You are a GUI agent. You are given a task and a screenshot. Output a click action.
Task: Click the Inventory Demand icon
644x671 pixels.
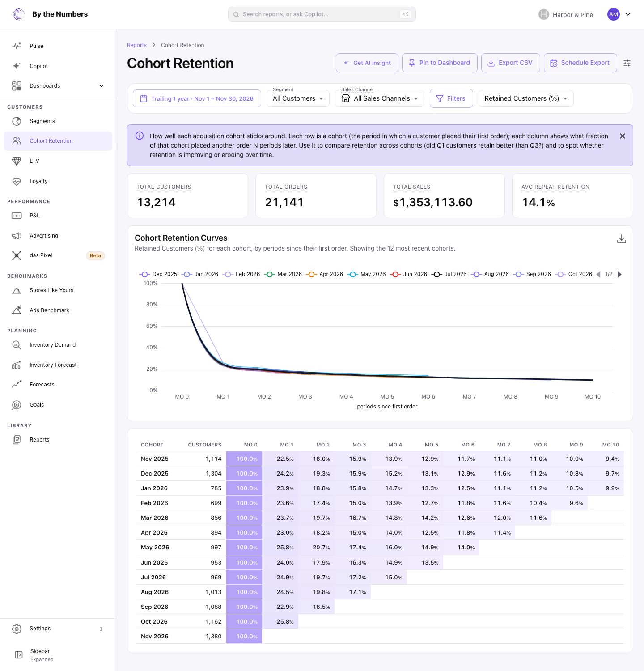(17, 345)
